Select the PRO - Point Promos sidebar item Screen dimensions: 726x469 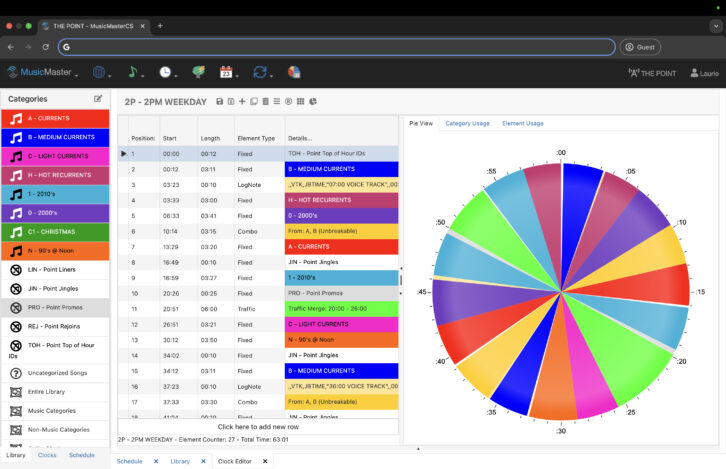55,308
